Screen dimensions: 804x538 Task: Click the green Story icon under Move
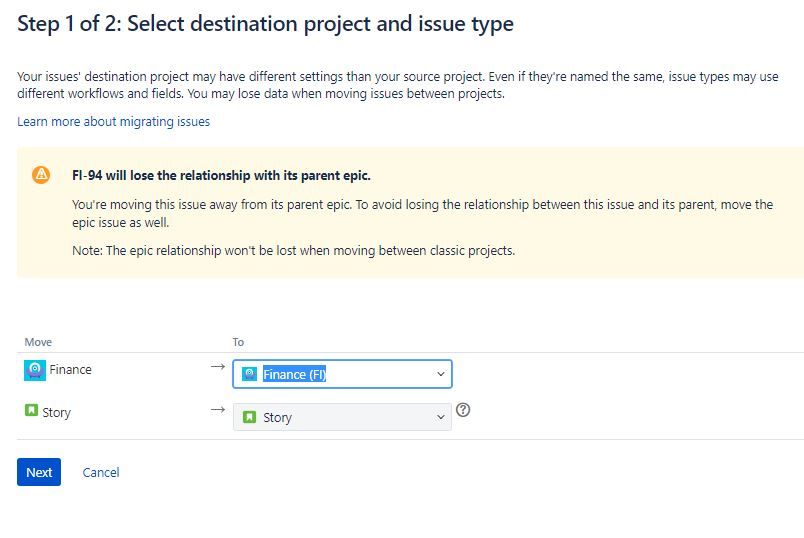31,410
